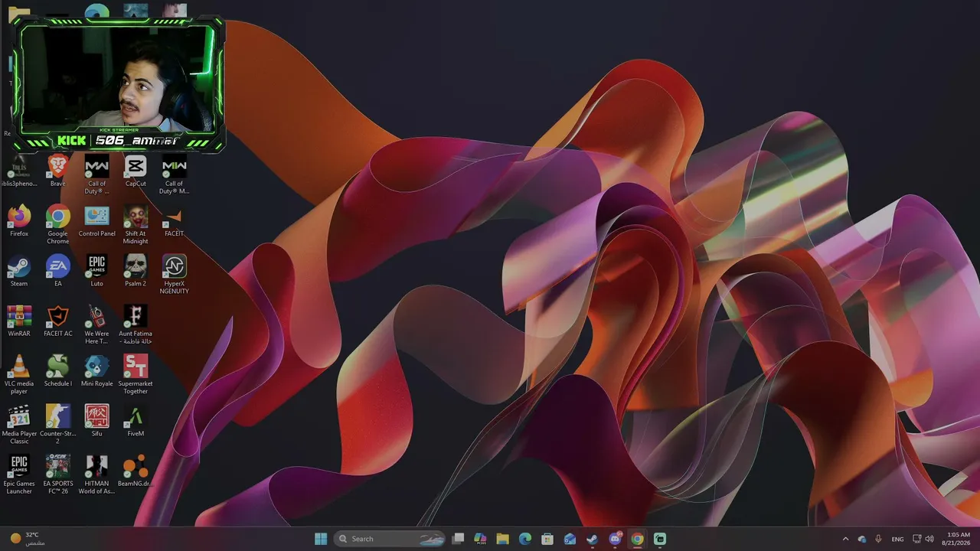Select the EA app desktop icon

[57, 266]
